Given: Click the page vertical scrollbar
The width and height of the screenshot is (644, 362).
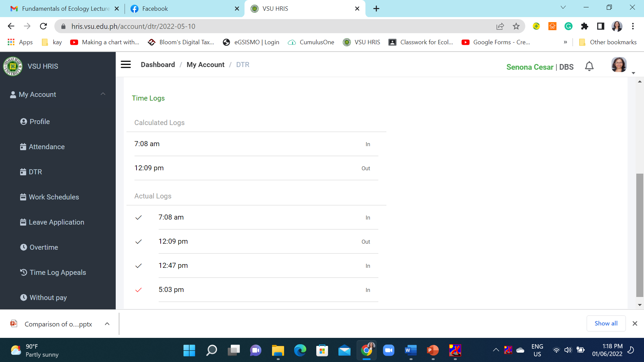Looking at the screenshot, I should point(640,235).
